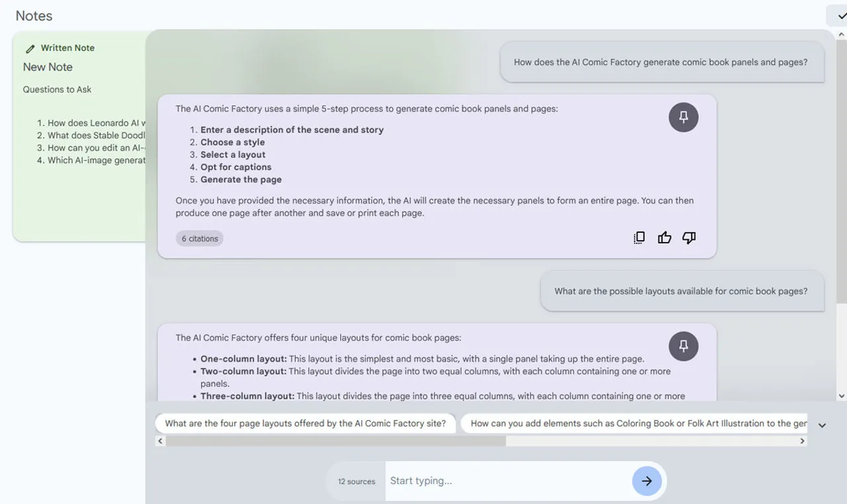Click the user question about possible layouts
The image size is (847, 504).
click(682, 291)
